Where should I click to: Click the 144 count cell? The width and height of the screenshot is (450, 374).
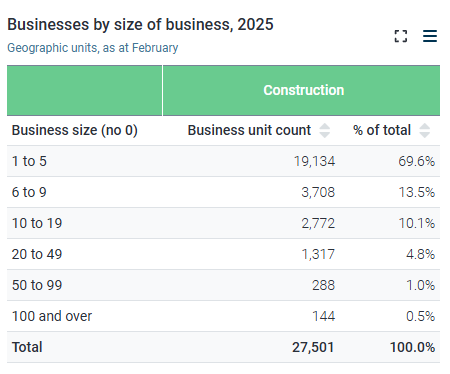[323, 316]
